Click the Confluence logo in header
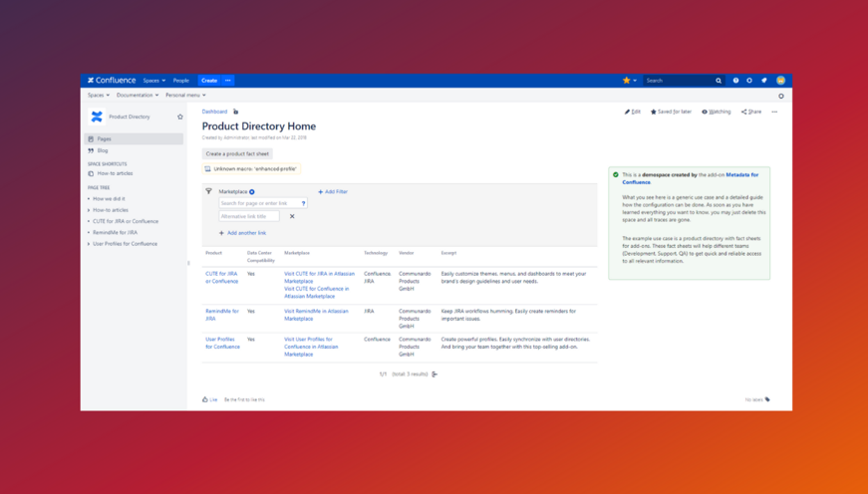The height and width of the screenshot is (494, 868). (x=112, y=81)
